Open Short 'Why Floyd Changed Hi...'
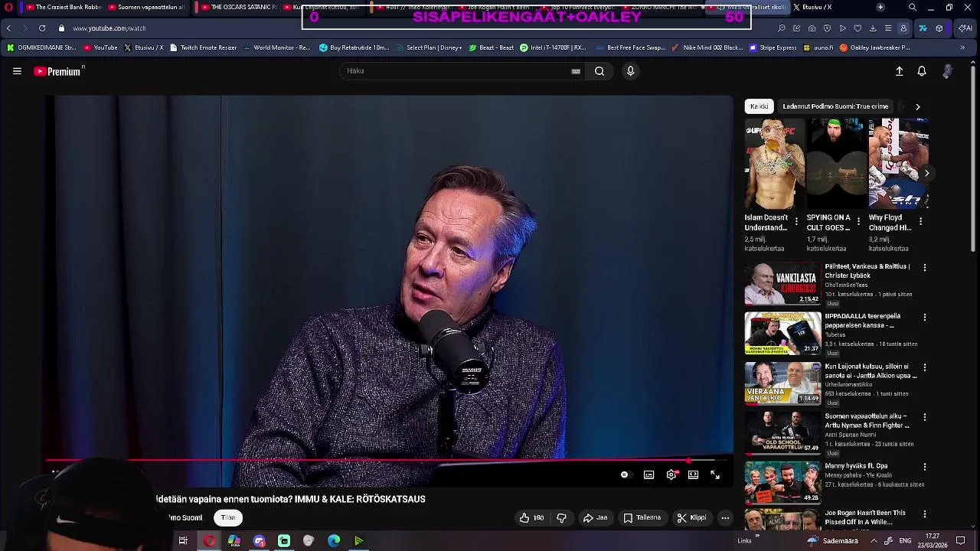This screenshot has height=551, width=980. point(899,164)
